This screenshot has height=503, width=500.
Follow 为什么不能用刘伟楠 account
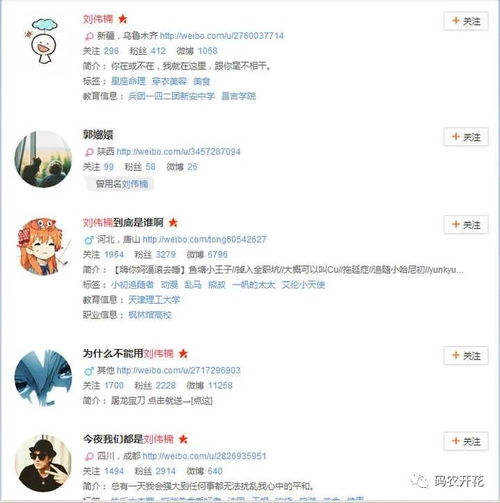466,356
